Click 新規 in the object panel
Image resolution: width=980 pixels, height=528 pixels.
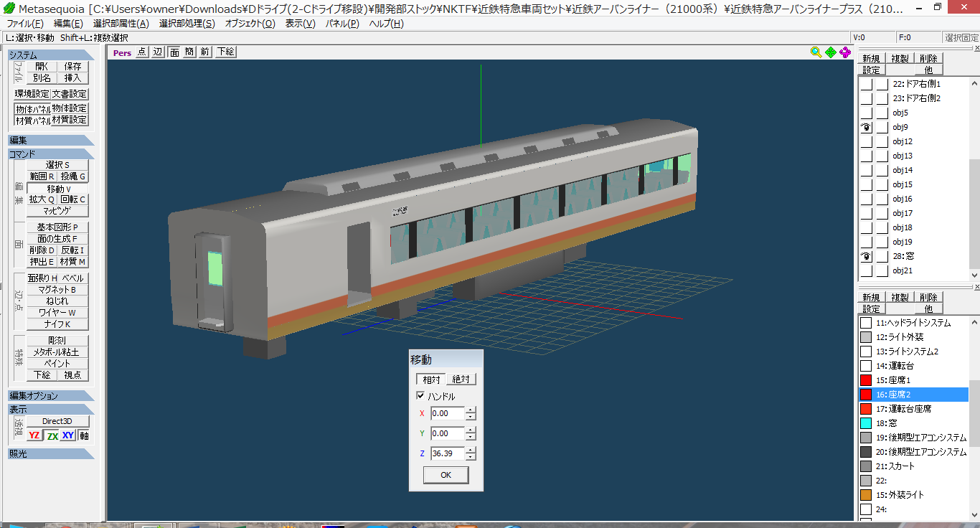pyautogui.click(x=872, y=59)
